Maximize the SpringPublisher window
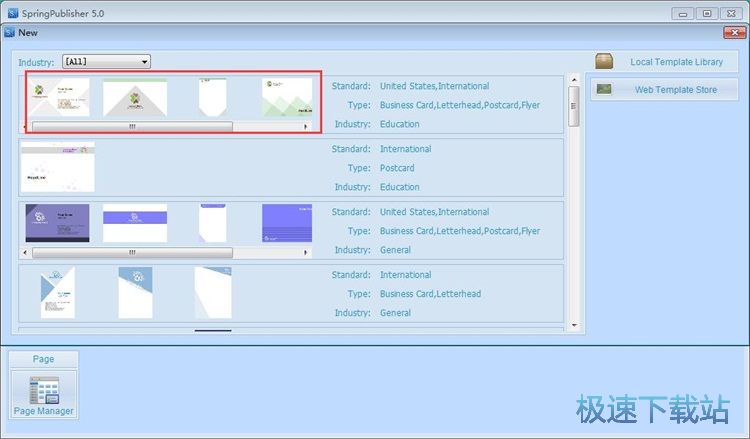The width and height of the screenshot is (750, 439). pyautogui.click(x=707, y=13)
